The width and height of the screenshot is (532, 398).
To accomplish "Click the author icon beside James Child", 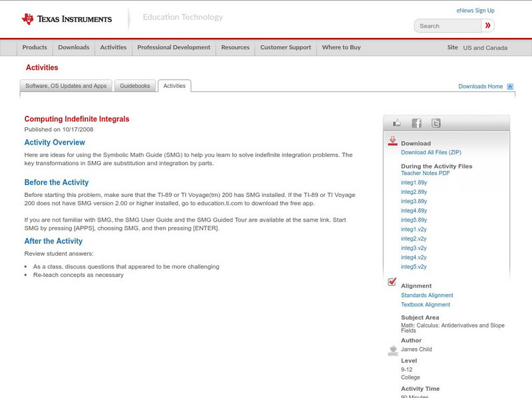I will 392,350.
